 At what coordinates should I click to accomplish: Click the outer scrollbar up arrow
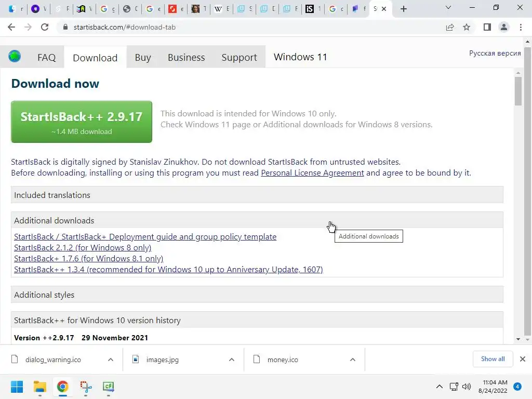pos(527,42)
